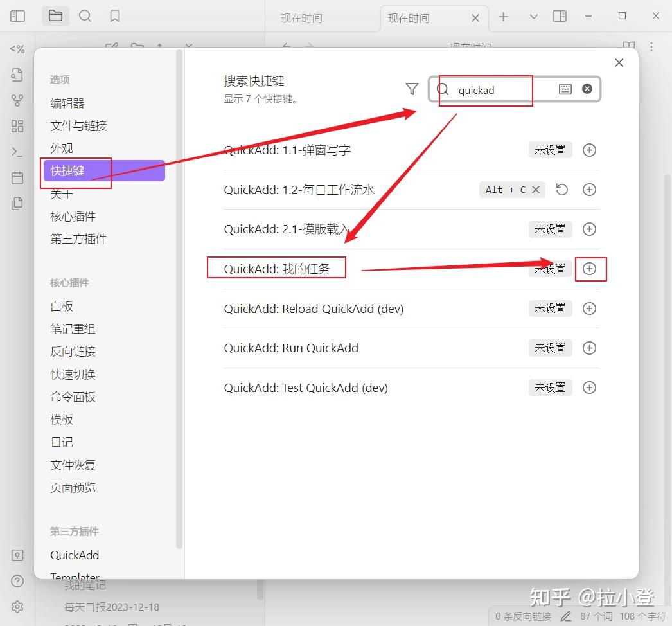Add hotkey for QuickAdd: 我的任务 via plus button
Image resolution: width=672 pixels, height=626 pixels.
[589, 269]
